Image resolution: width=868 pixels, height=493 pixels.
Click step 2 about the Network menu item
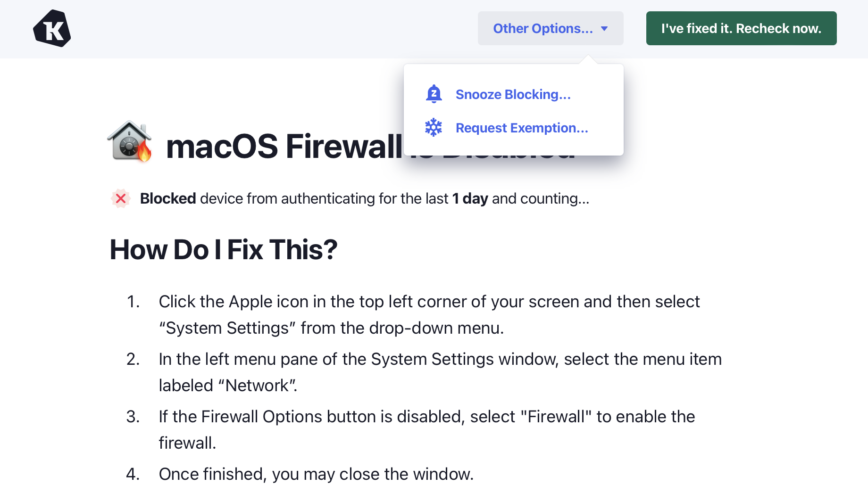click(x=440, y=359)
